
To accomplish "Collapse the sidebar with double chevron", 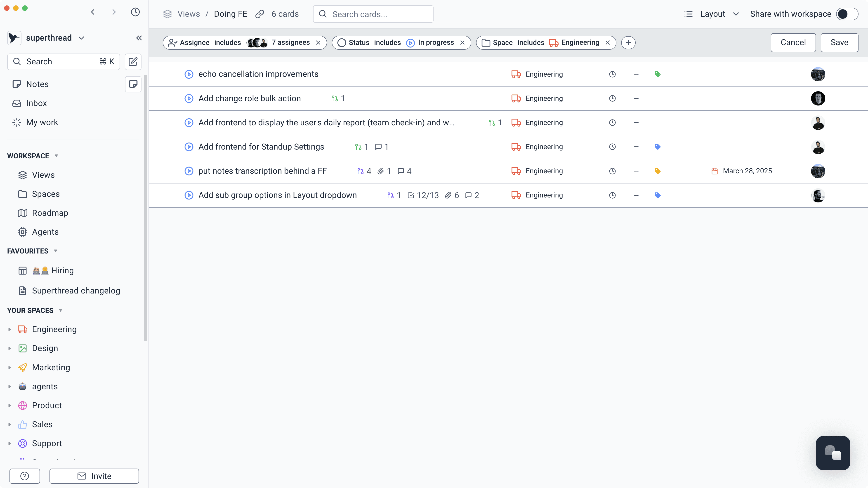I will (x=139, y=38).
